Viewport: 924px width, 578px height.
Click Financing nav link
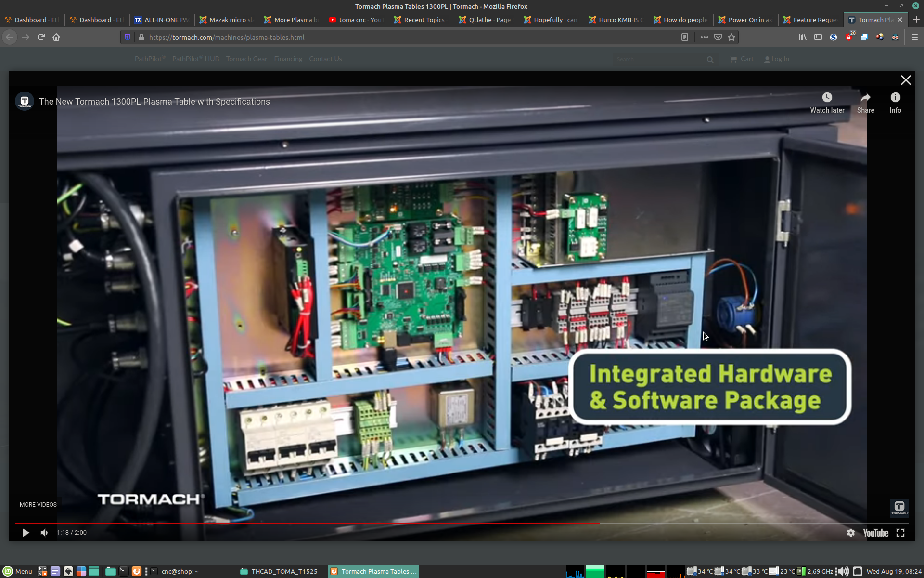click(x=288, y=59)
